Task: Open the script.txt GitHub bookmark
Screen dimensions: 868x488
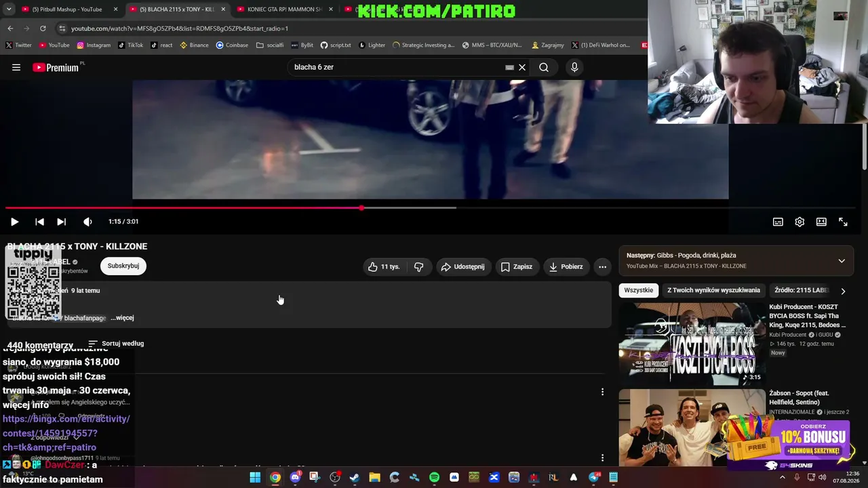Action: 336,45
